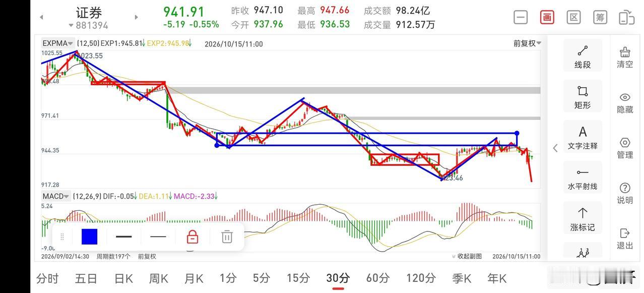Switch to the 季K tab
Screen dimensions: 644x293
[462, 278]
